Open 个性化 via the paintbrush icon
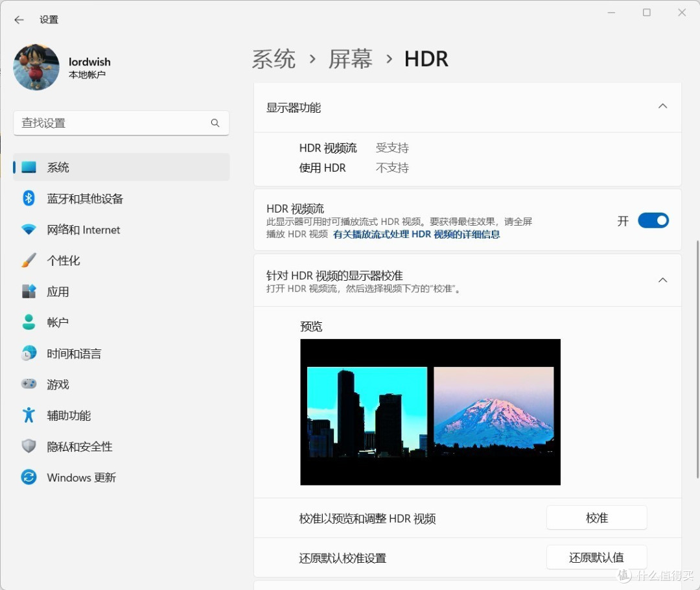The image size is (700, 590). pyautogui.click(x=29, y=260)
